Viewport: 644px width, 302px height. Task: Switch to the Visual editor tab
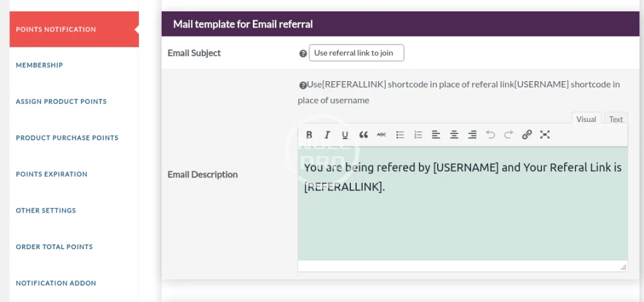point(586,119)
